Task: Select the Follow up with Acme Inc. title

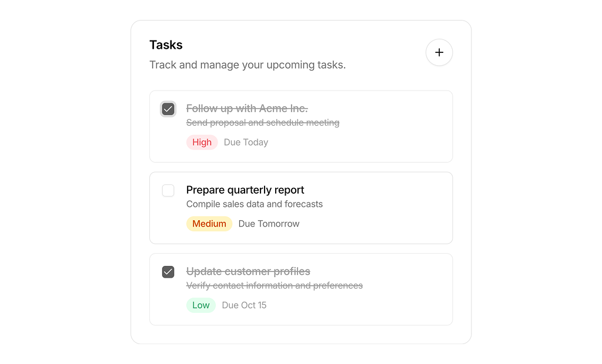Action: [247, 109]
